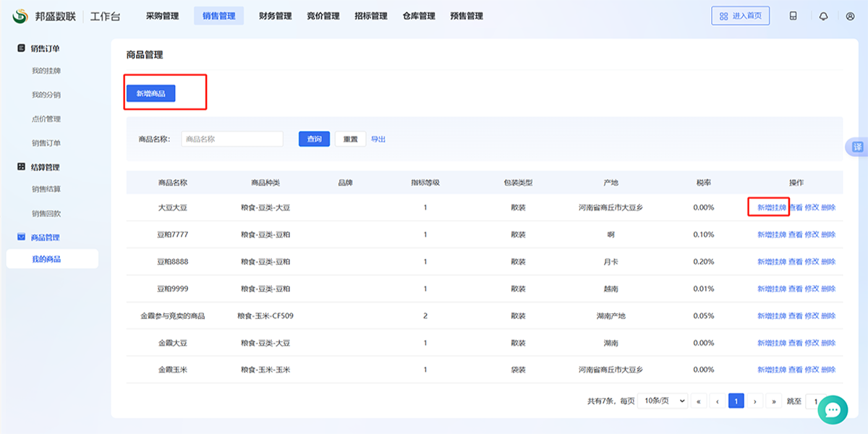Click into the 商品名称 search field

click(x=231, y=138)
